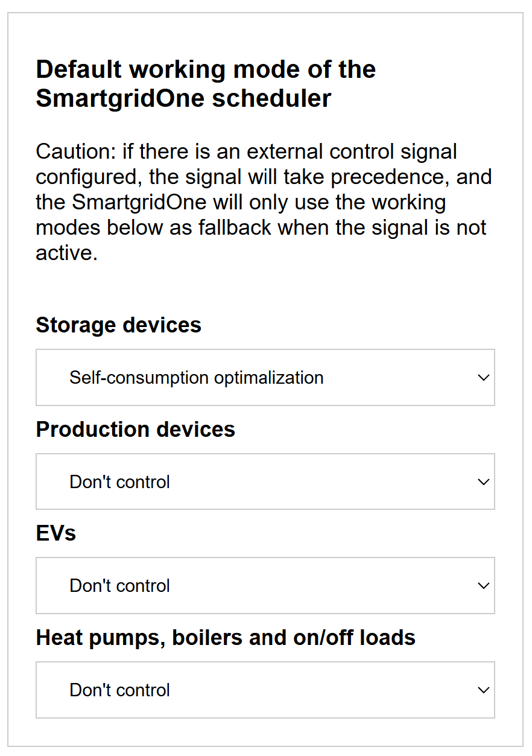Click the 'EVs' field label
532x756 pixels.
click(56, 533)
